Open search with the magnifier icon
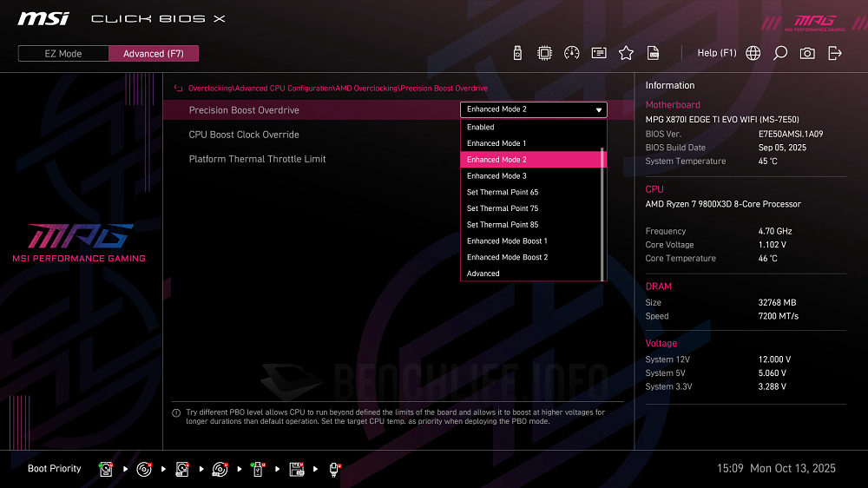 click(x=780, y=53)
